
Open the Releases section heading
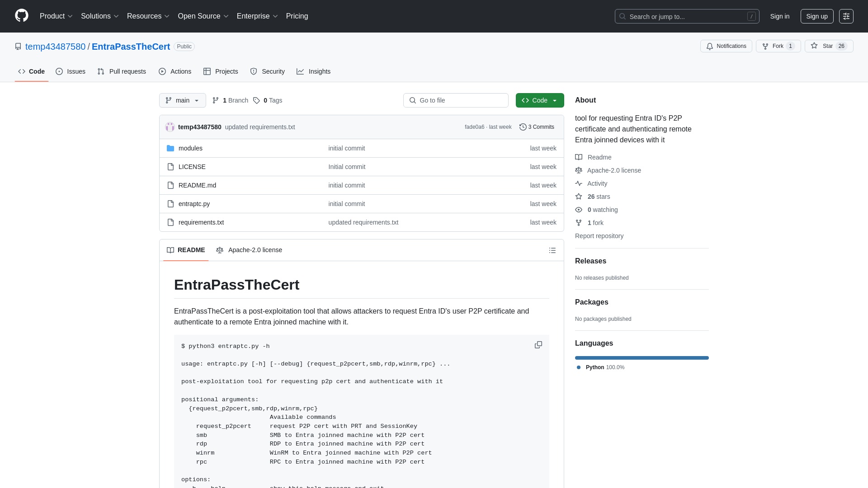[590, 261]
